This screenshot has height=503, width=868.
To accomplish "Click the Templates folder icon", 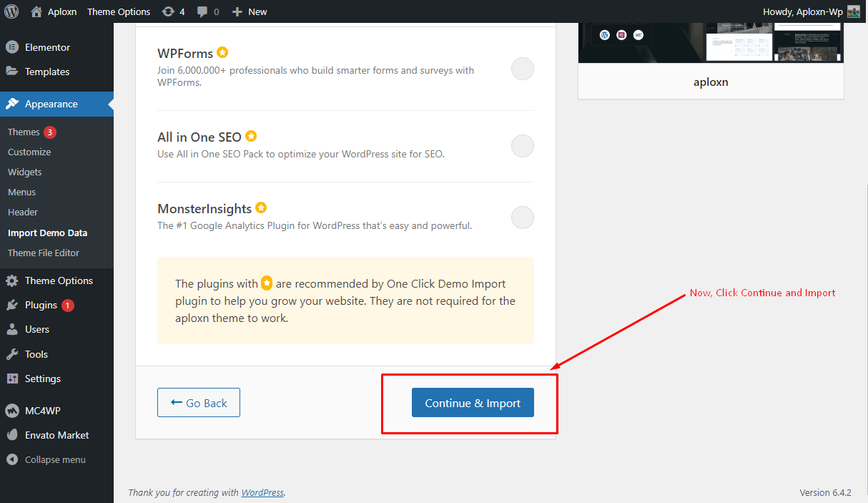I will 12,72.
